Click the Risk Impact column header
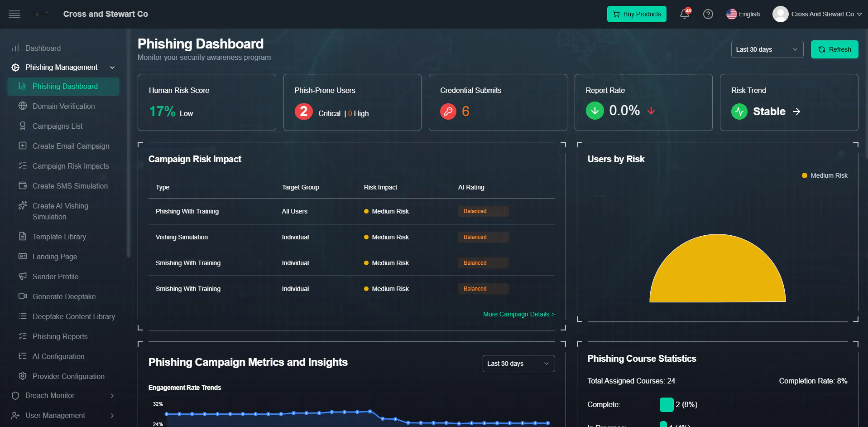 pos(380,187)
